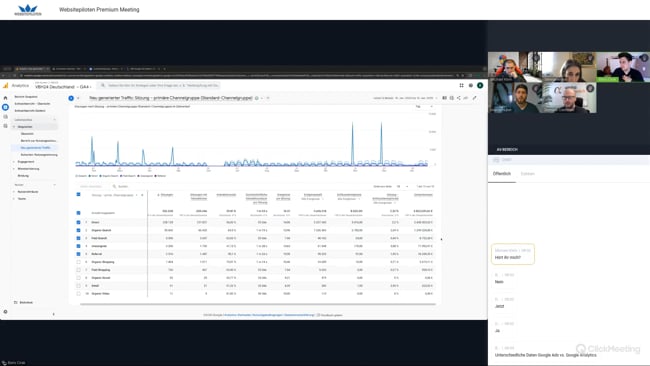Toggle the select-all checkbox in table header

tap(78, 194)
